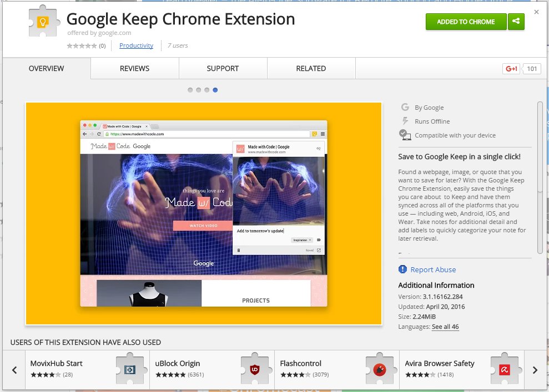This screenshot has height=392, width=549.
Task: Select the second screenshot carousel dot
Action: pyautogui.click(x=199, y=90)
